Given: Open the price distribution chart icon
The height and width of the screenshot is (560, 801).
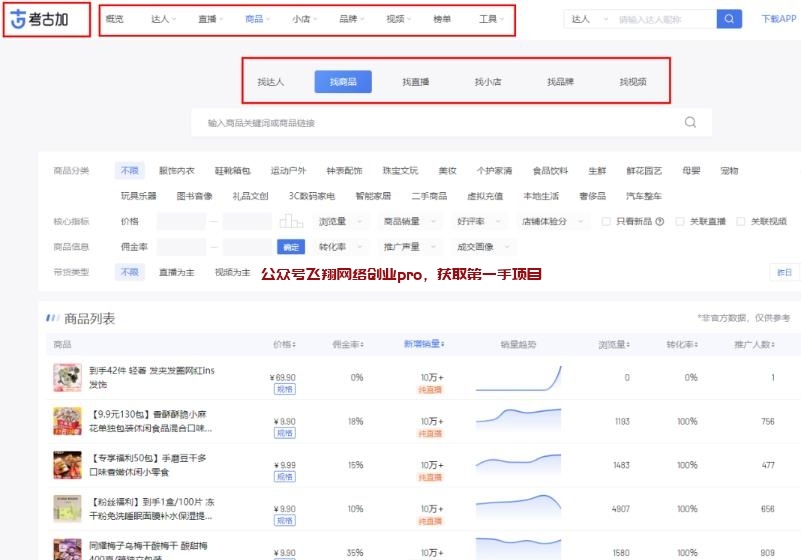Looking at the screenshot, I should click(291, 221).
